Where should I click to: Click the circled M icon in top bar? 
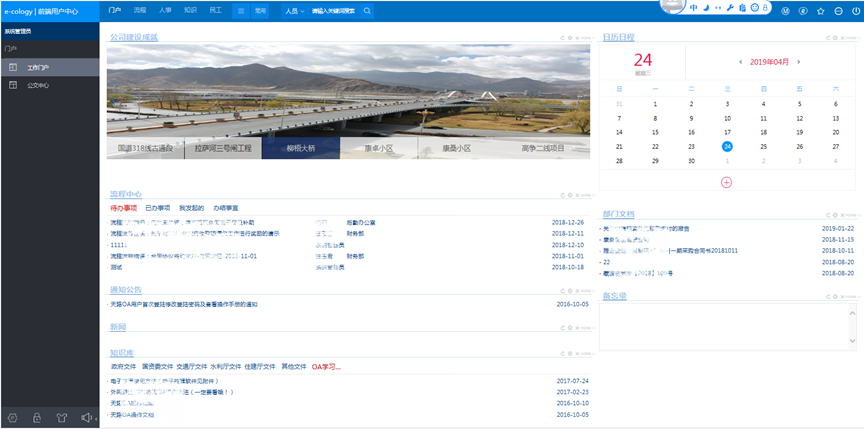786,11
